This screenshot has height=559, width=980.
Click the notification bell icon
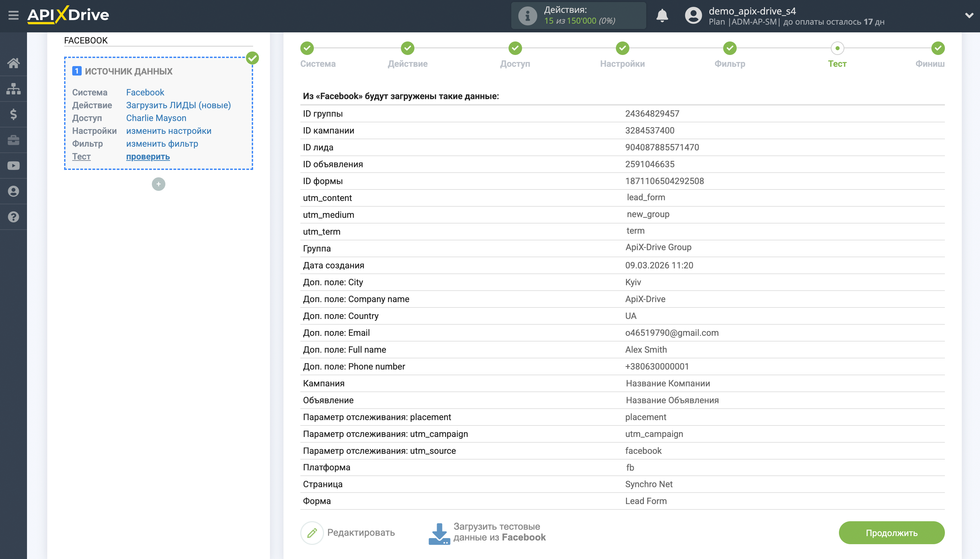click(x=662, y=16)
